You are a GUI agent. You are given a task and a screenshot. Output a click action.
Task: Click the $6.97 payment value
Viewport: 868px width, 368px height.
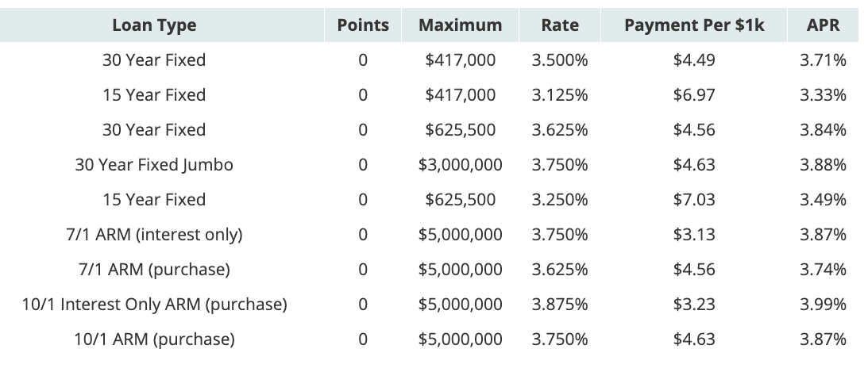pyautogui.click(x=694, y=94)
